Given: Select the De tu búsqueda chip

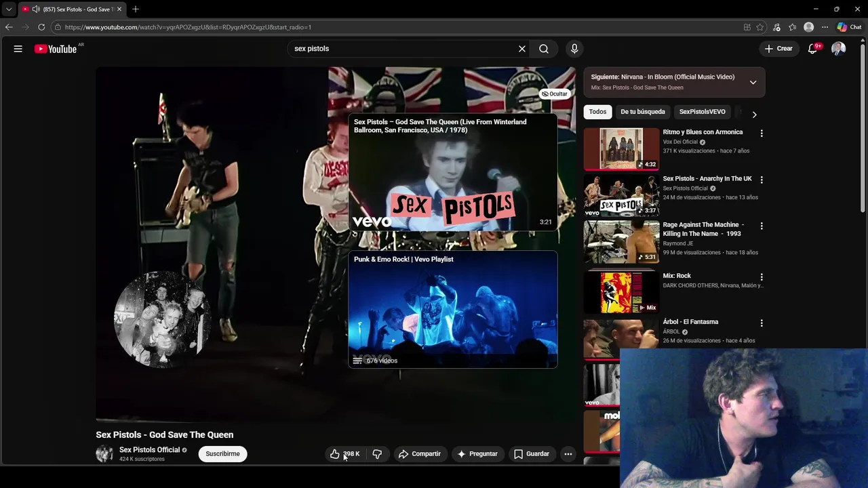Looking at the screenshot, I should [643, 112].
